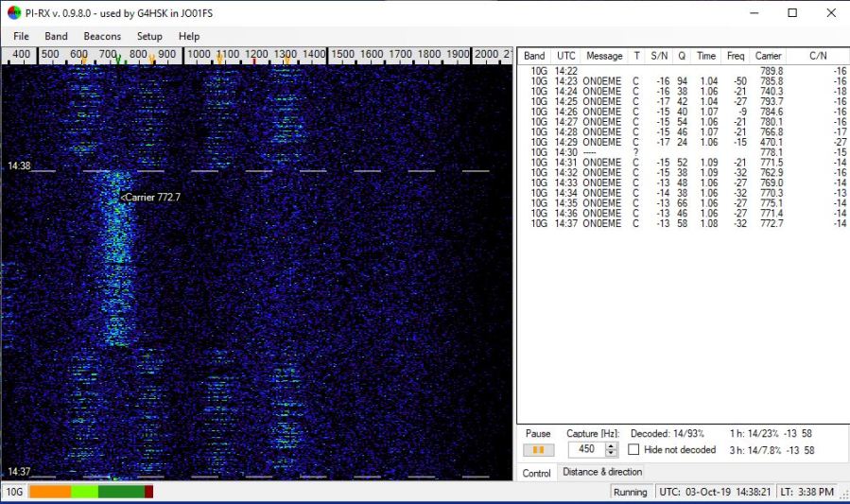Viewport: 850px width, 504px height.
Task: Click the red marker near 1200 Hz
Action: coord(253,61)
